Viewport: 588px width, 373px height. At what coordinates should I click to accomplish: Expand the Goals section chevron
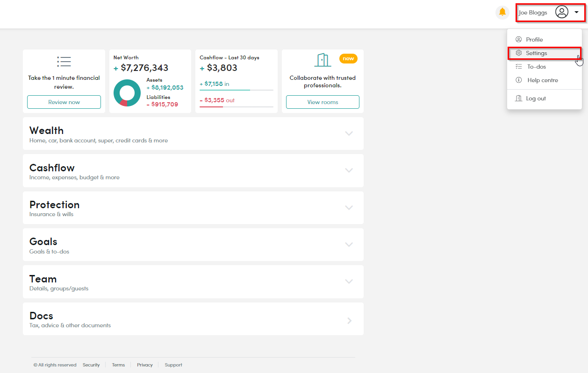point(349,245)
